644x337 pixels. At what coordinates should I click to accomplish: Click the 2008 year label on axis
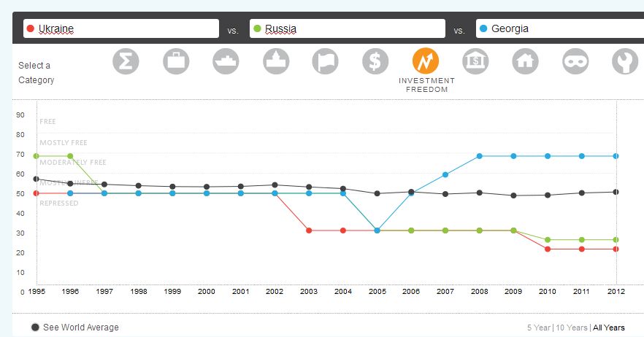pos(479,292)
